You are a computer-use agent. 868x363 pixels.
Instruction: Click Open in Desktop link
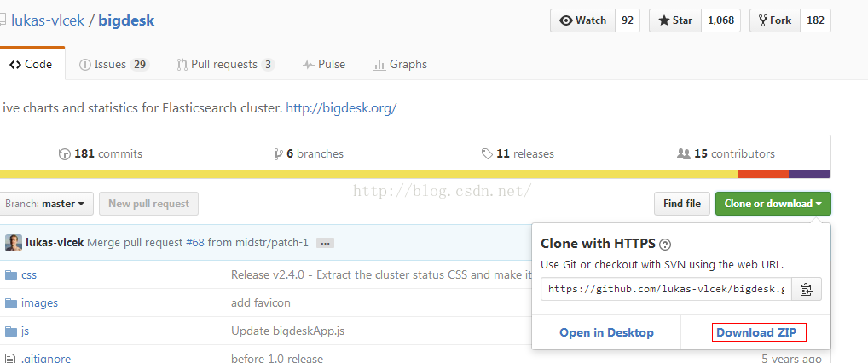coord(606,332)
